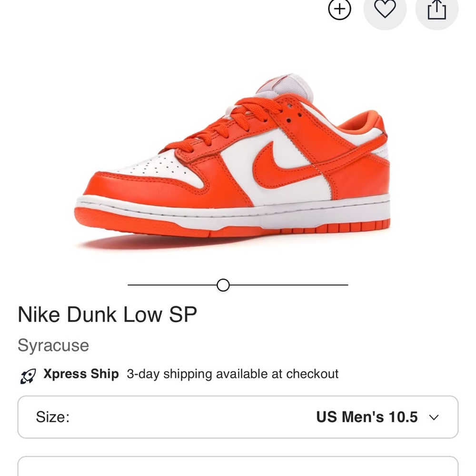Click 3-day shipping available at checkout
This screenshot has height=476, width=476.
(x=233, y=374)
